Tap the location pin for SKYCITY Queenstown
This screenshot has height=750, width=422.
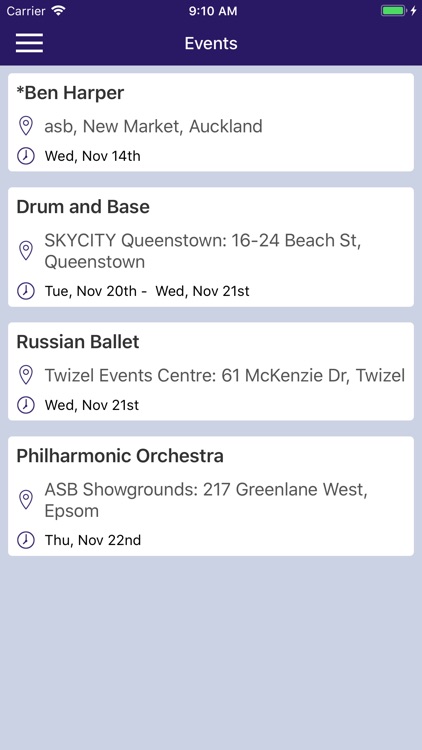pyautogui.click(x=25, y=251)
